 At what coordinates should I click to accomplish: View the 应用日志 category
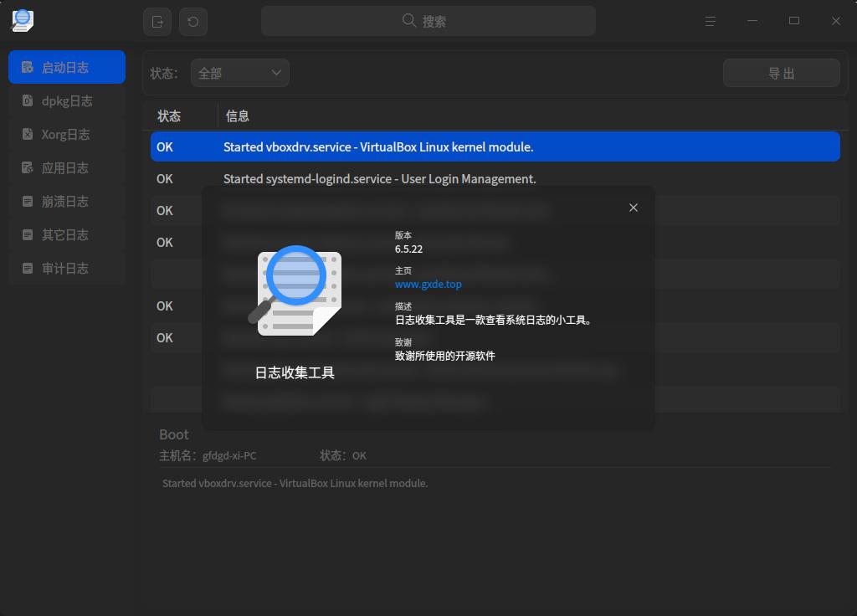pyautogui.click(x=67, y=167)
